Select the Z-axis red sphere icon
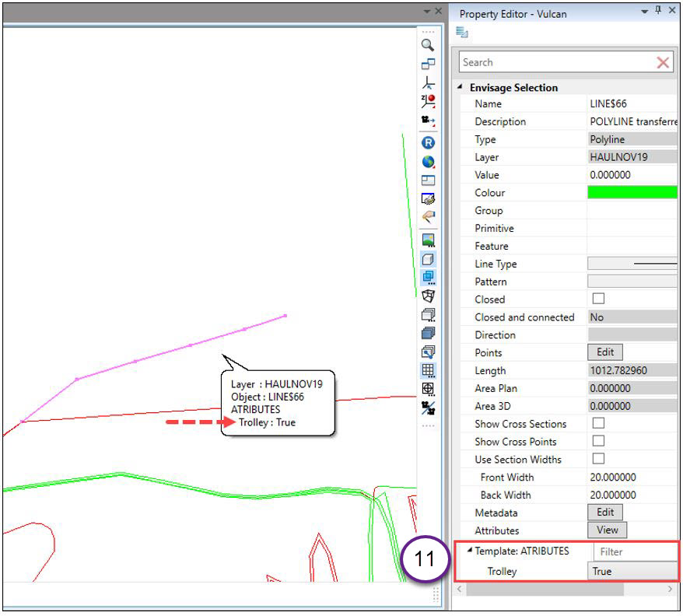 (x=428, y=101)
